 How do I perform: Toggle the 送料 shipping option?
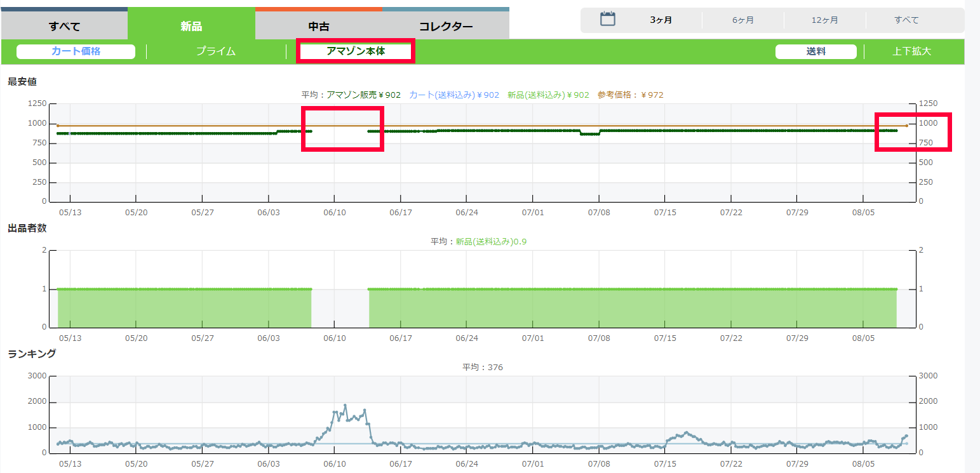coord(816,51)
